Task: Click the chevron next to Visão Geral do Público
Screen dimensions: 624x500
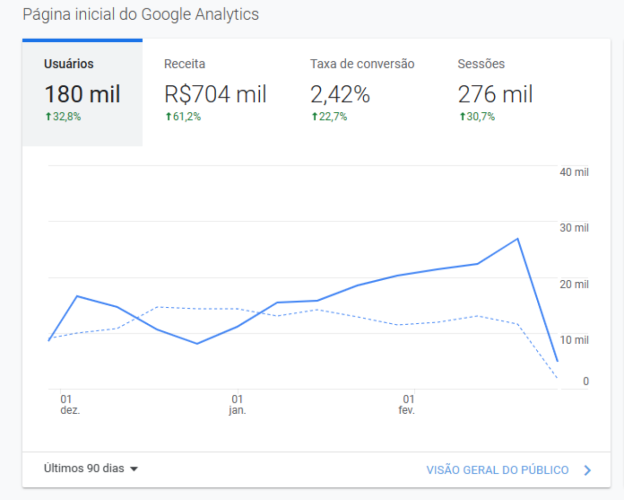Action: (x=587, y=471)
